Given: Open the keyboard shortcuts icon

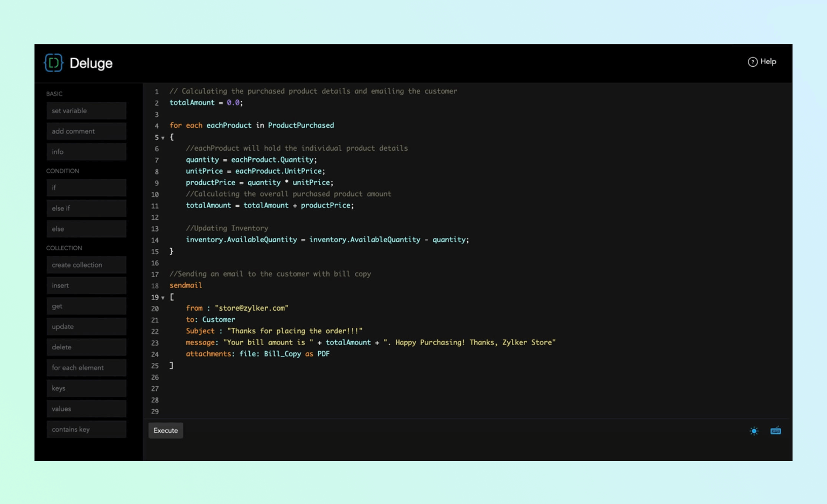Looking at the screenshot, I should coord(775,431).
